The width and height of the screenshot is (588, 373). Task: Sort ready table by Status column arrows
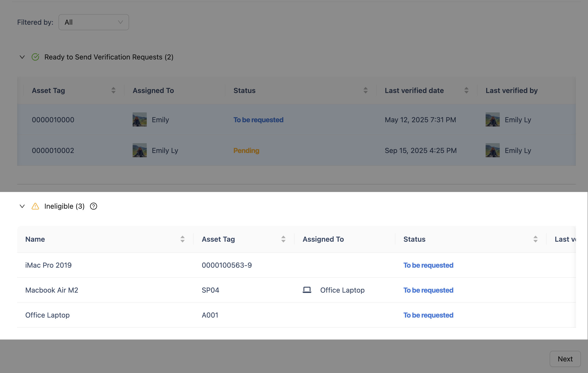[x=366, y=90]
